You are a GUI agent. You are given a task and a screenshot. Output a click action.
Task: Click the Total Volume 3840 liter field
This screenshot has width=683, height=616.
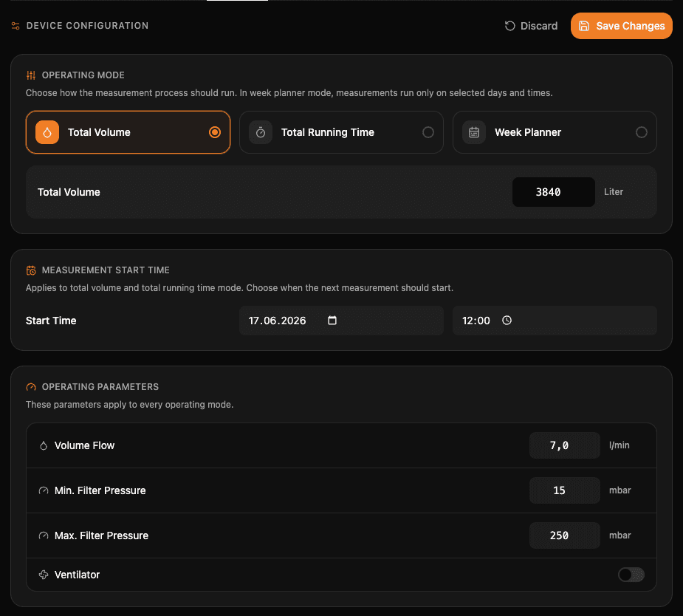pos(554,192)
